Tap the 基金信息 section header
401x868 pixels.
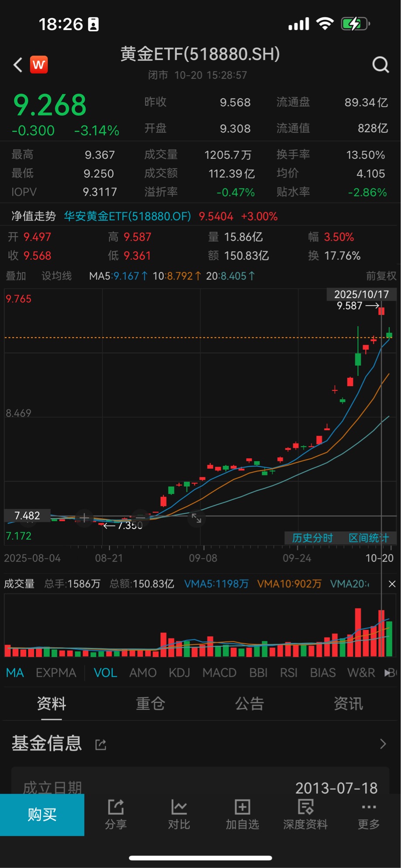point(47,743)
